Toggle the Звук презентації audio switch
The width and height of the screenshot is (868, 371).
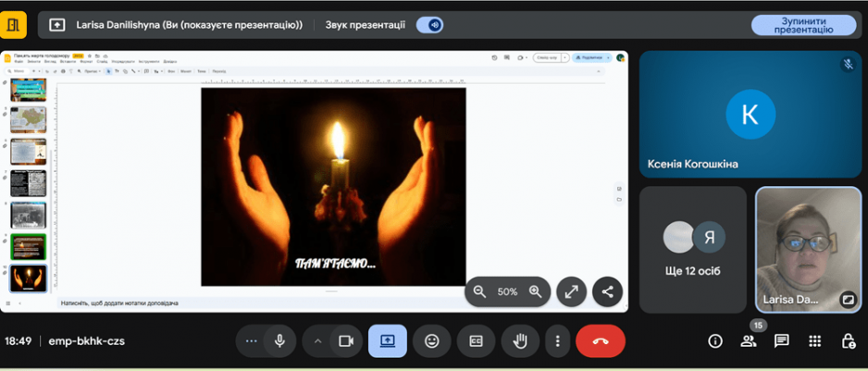point(429,25)
